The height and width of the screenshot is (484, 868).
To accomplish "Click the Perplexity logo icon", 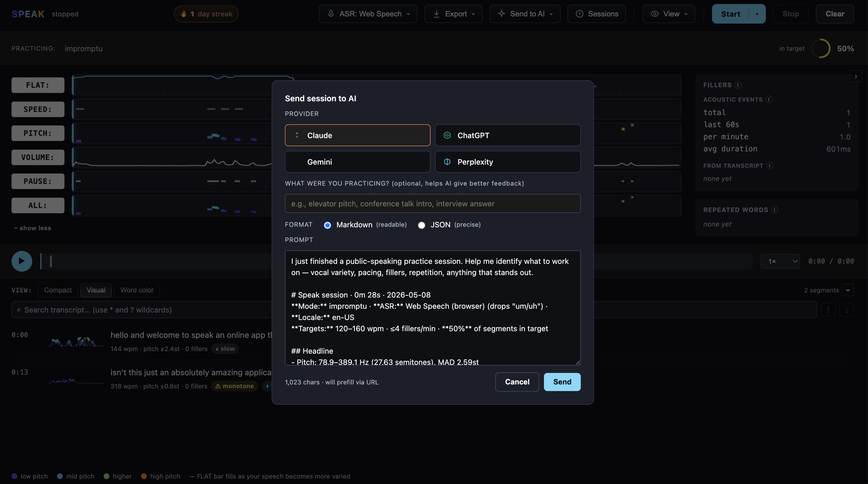I will (447, 162).
